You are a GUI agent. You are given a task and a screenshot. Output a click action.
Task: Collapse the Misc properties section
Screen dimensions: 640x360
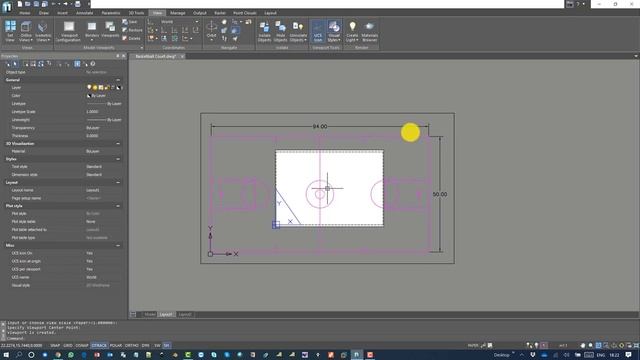118,246
